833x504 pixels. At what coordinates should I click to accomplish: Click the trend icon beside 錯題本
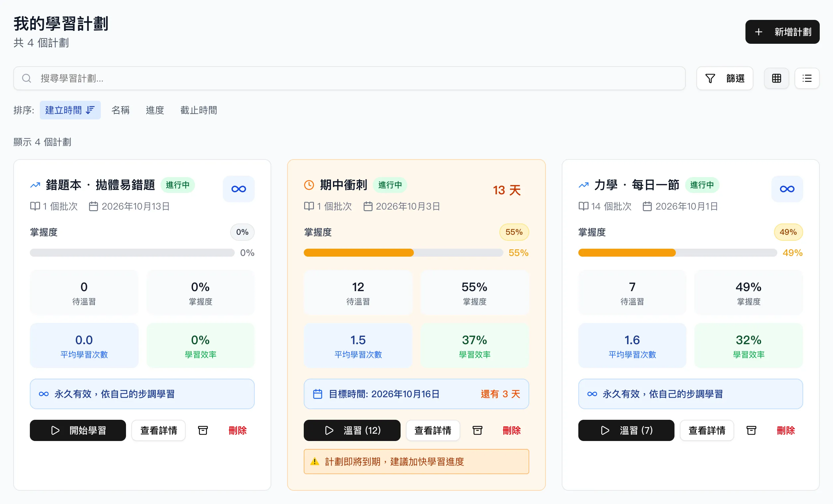click(x=35, y=185)
